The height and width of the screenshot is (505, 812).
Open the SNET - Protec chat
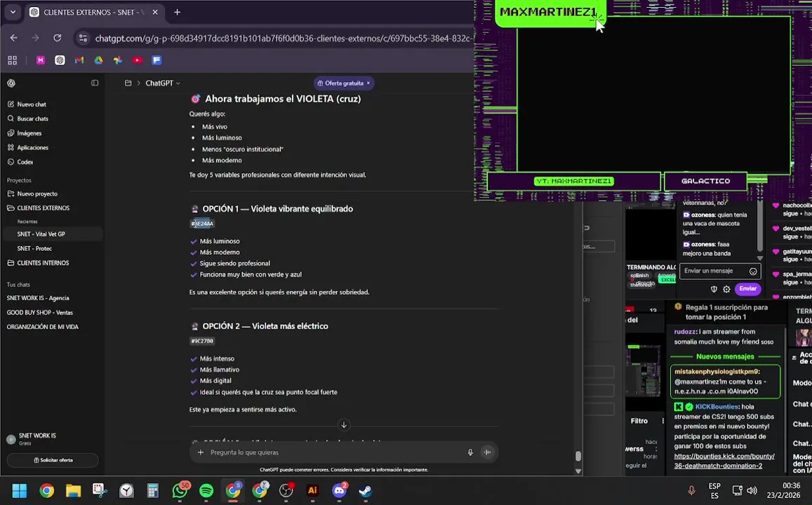click(x=34, y=248)
